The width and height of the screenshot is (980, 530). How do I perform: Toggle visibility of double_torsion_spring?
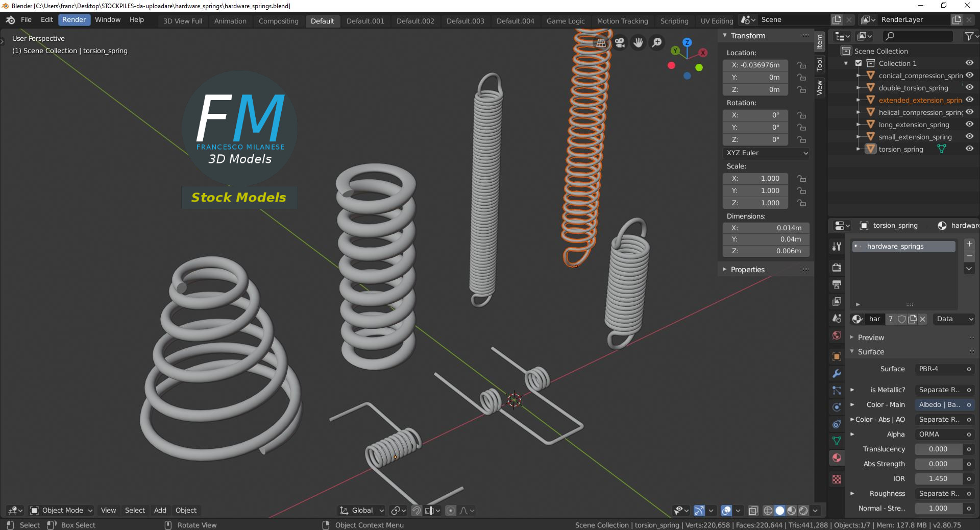pyautogui.click(x=969, y=87)
